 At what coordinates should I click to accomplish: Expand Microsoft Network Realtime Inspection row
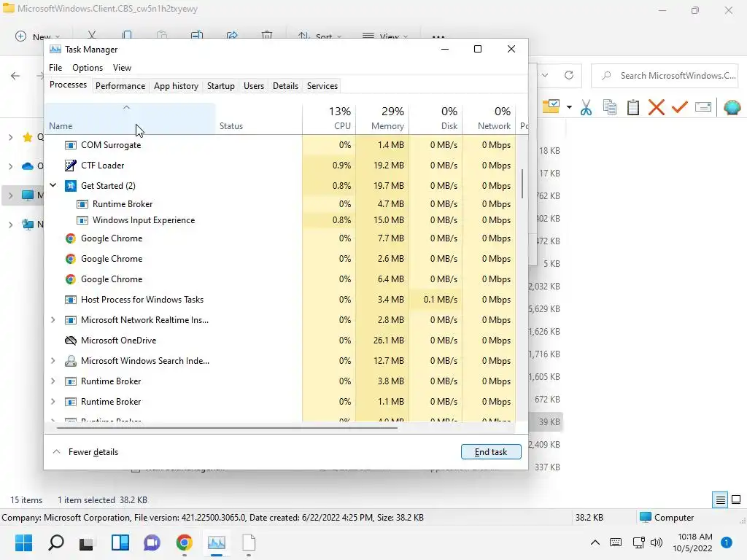click(53, 320)
